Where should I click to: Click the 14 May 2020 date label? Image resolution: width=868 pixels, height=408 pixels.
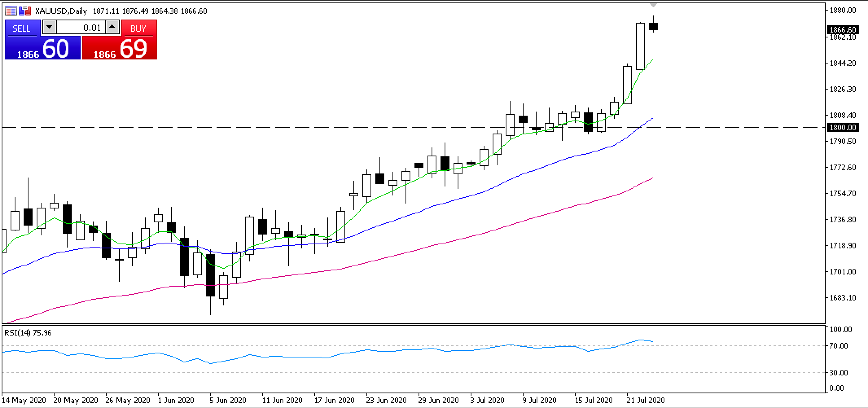pos(24,400)
